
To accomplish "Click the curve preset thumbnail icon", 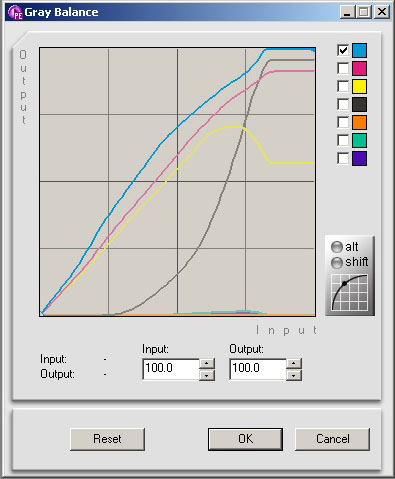I will [349, 292].
